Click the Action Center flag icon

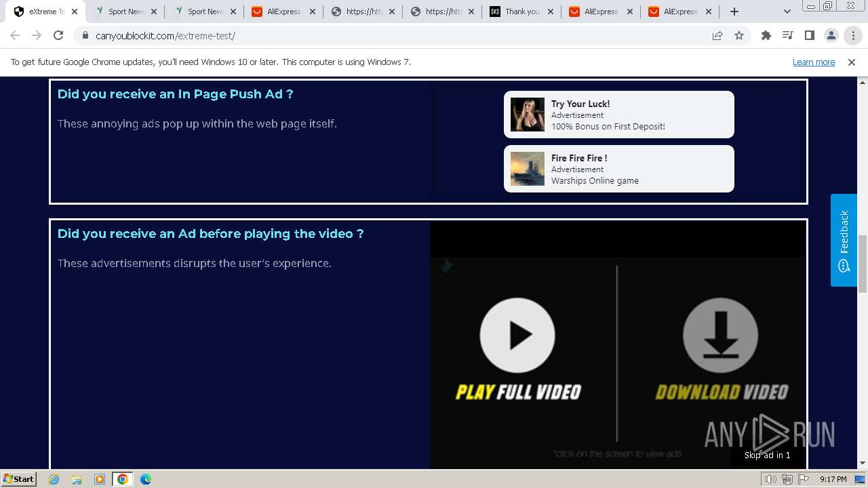(x=804, y=479)
